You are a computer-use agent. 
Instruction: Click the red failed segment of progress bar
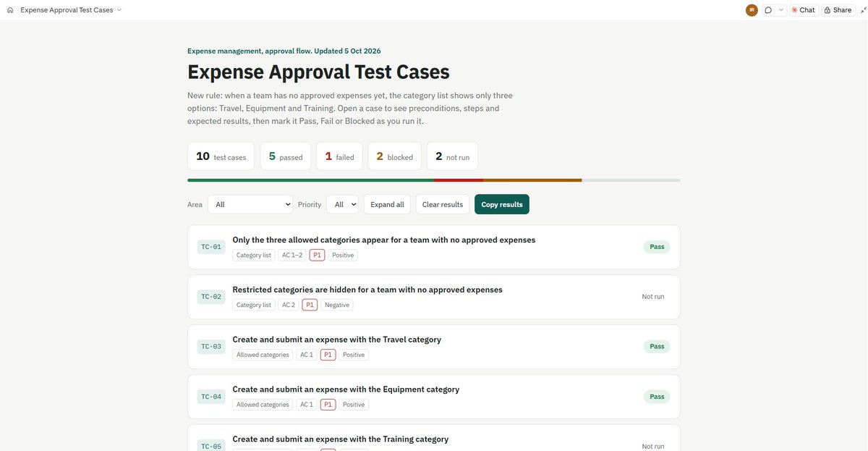click(459, 180)
